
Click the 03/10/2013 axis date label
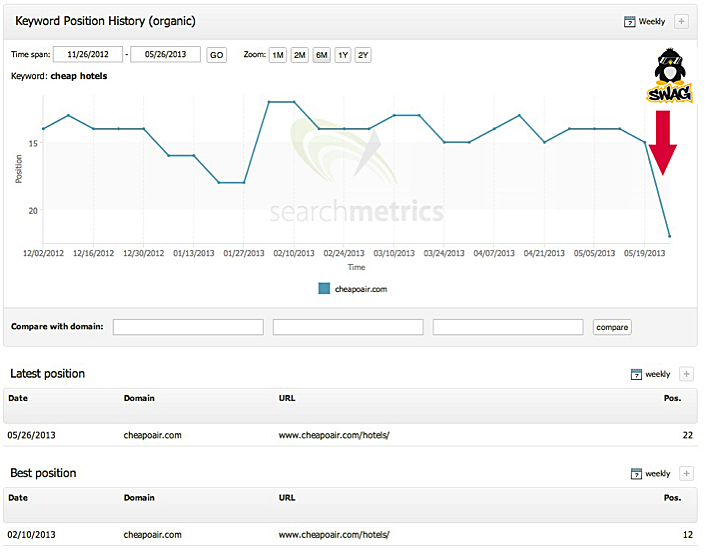click(394, 253)
